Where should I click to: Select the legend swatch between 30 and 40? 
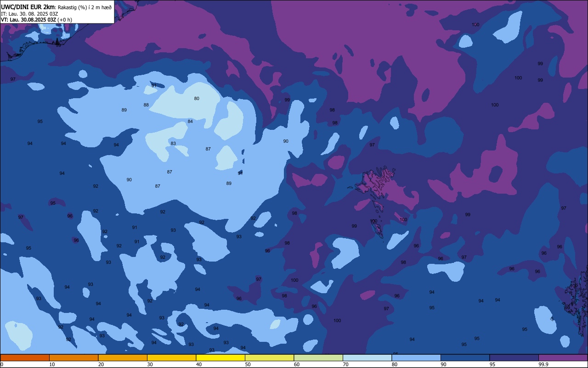[171, 357]
